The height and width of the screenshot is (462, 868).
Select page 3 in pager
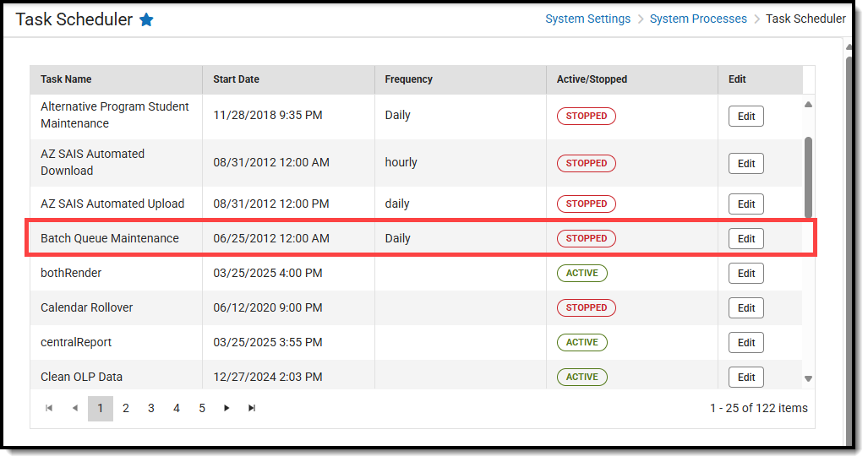tap(151, 408)
